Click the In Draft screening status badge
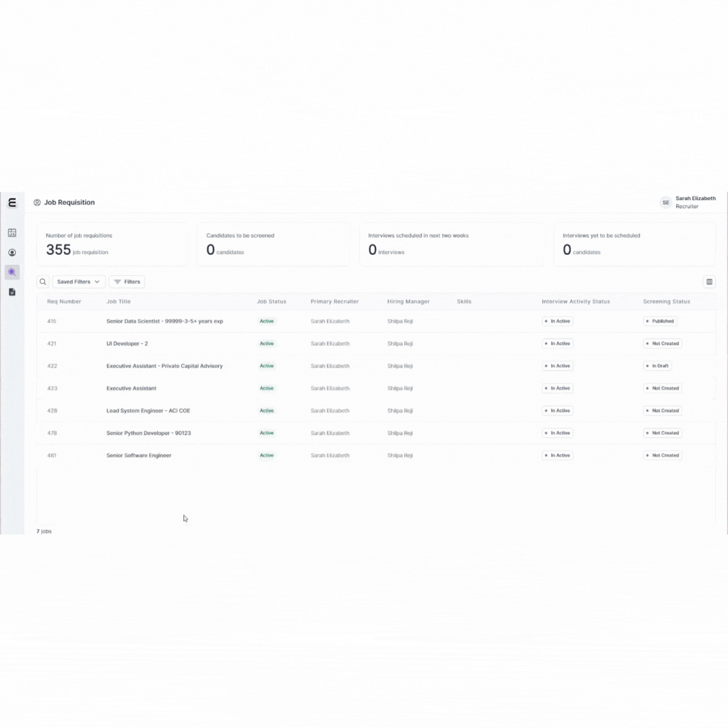This screenshot has height=728, width=728. tap(658, 366)
